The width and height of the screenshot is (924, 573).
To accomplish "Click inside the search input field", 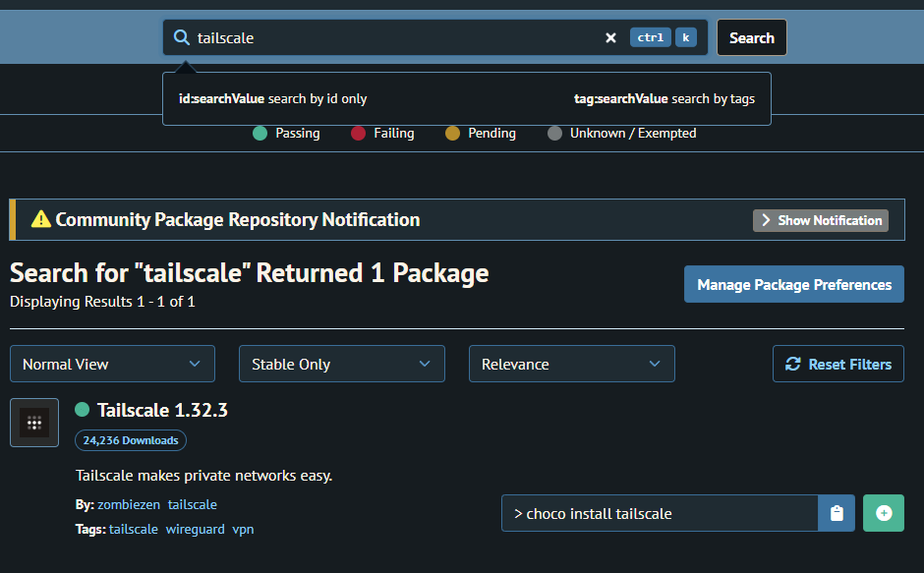I will pyautogui.click(x=393, y=36).
